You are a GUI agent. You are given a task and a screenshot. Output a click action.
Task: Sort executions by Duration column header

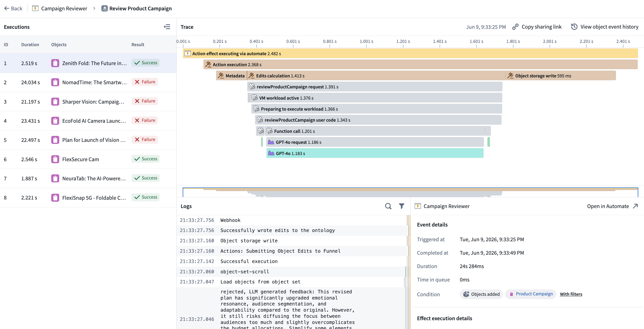click(30, 45)
